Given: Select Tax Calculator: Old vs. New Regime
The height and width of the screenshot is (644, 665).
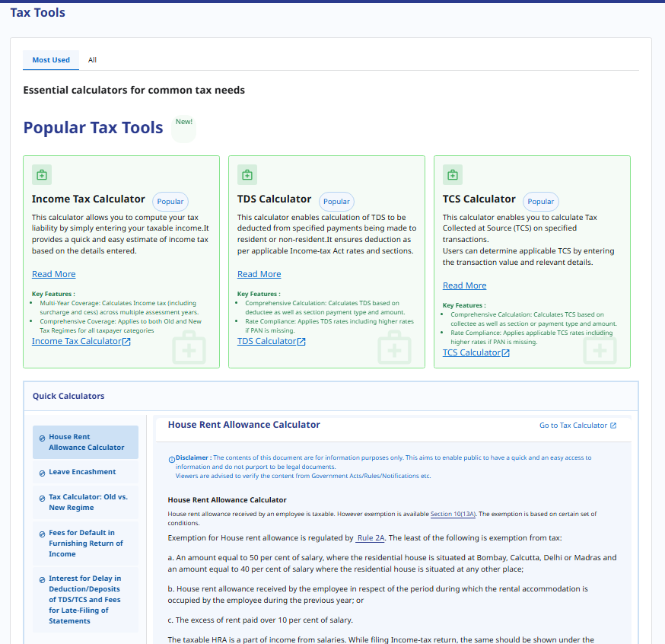Looking at the screenshot, I should point(85,502).
